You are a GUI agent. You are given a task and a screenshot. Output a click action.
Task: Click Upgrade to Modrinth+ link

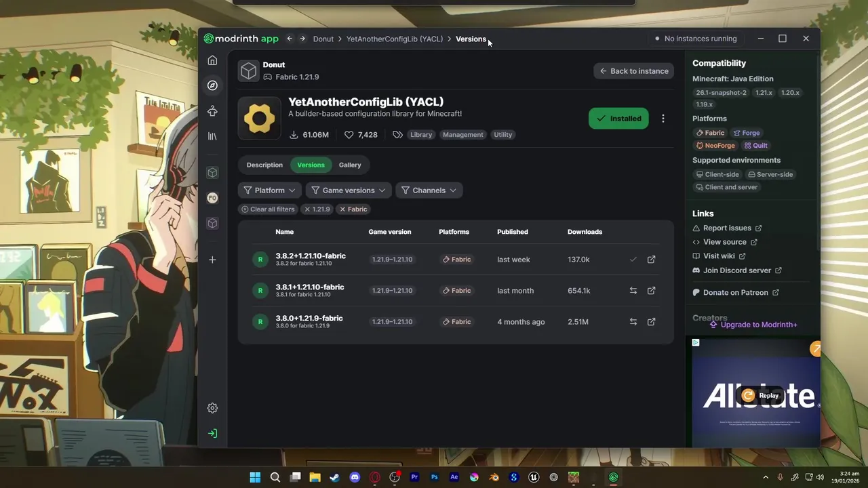753,325
